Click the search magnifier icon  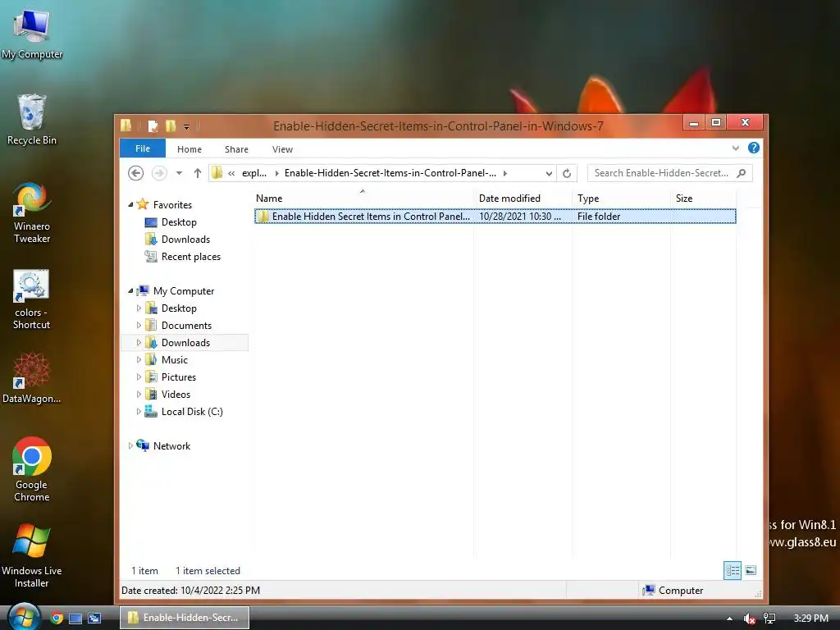pyautogui.click(x=742, y=173)
